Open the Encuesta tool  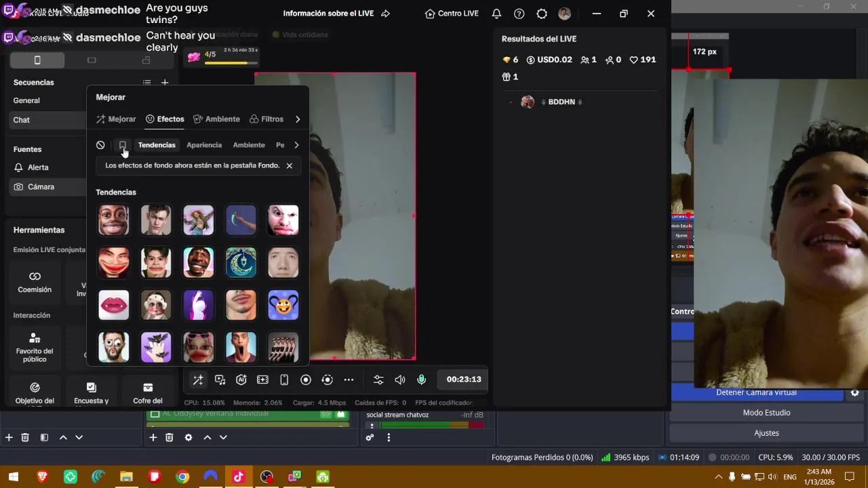[92, 393]
